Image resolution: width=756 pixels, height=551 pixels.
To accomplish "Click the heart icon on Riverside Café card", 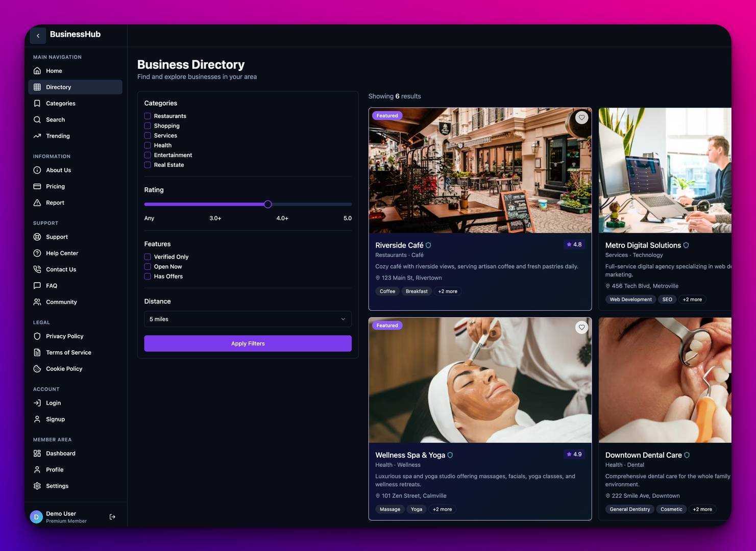I will pos(581,117).
